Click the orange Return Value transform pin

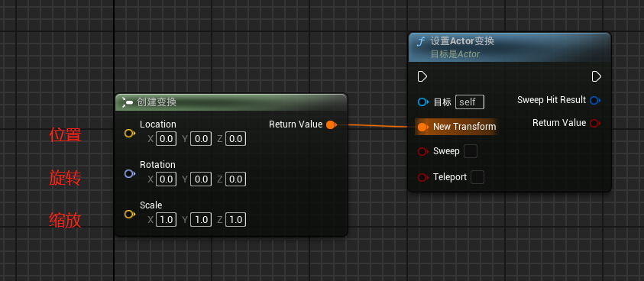point(331,125)
